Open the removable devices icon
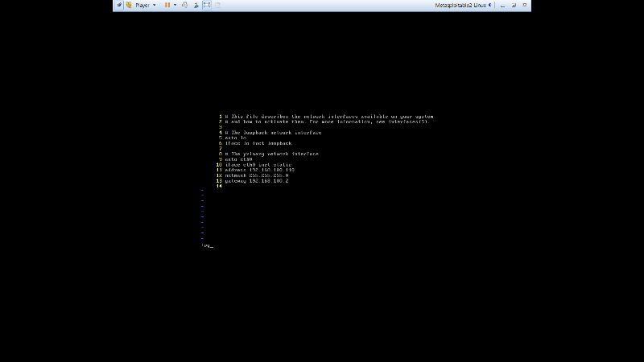The image size is (644, 362). click(x=196, y=5)
